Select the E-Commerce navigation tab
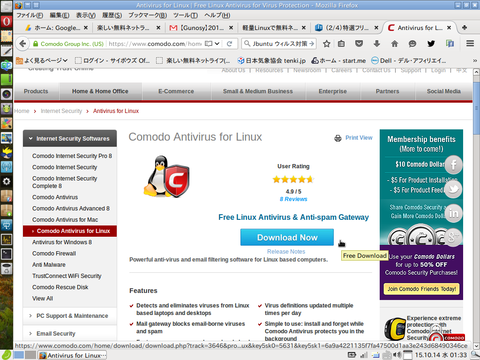480x360 pixels. 176,91
